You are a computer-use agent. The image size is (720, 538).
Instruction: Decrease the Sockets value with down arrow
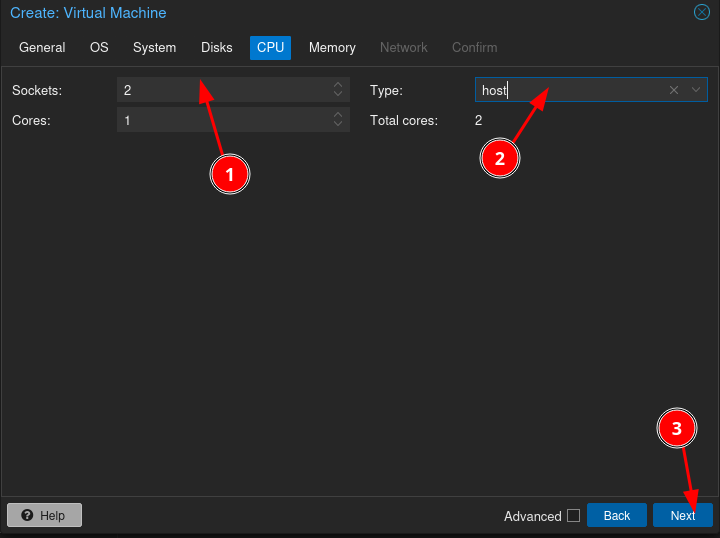point(338,95)
